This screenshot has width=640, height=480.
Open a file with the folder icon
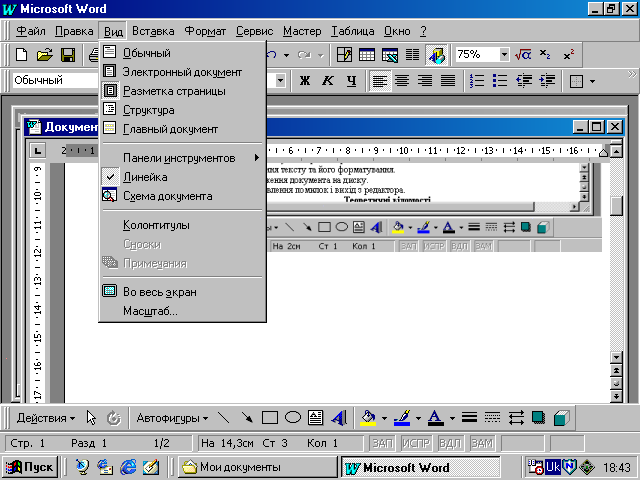point(45,55)
